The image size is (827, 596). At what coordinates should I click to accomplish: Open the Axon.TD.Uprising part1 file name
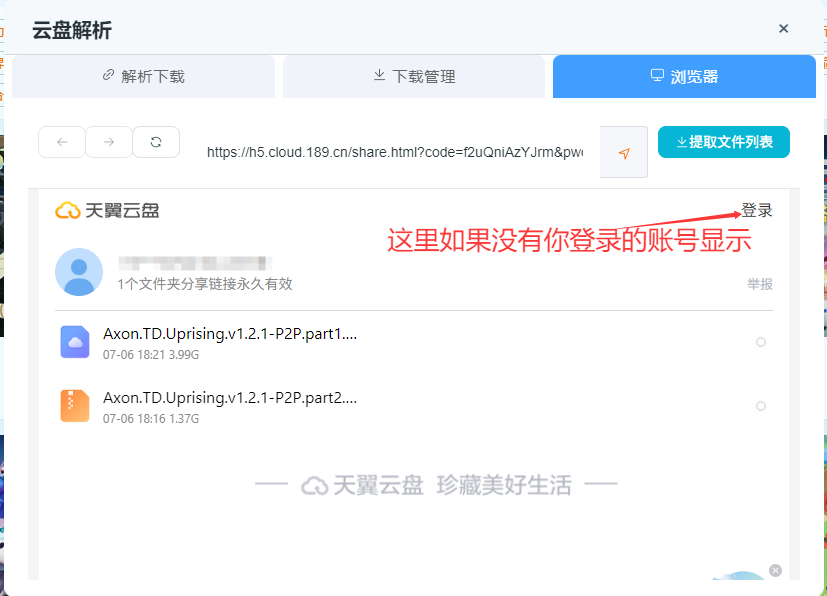click(x=230, y=334)
